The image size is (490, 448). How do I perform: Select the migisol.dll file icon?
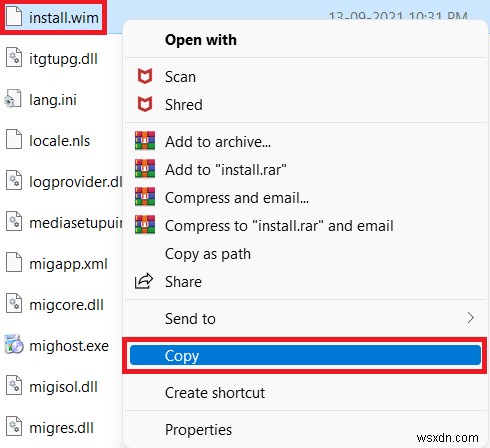[x=14, y=386]
